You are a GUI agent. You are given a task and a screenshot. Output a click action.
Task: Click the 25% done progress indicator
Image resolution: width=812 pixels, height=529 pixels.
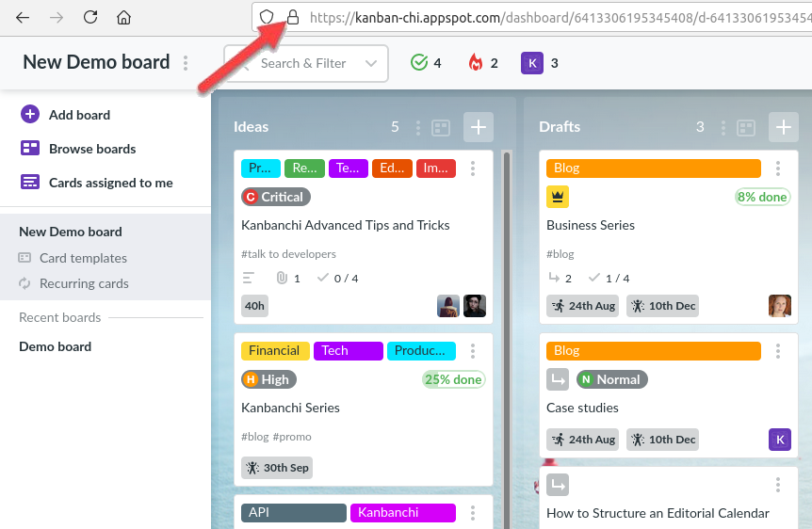click(454, 379)
